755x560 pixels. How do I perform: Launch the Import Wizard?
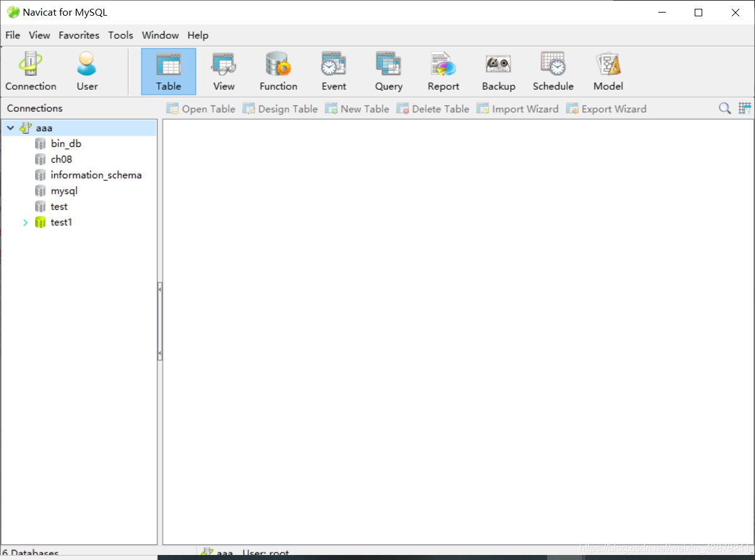pos(518,109)
